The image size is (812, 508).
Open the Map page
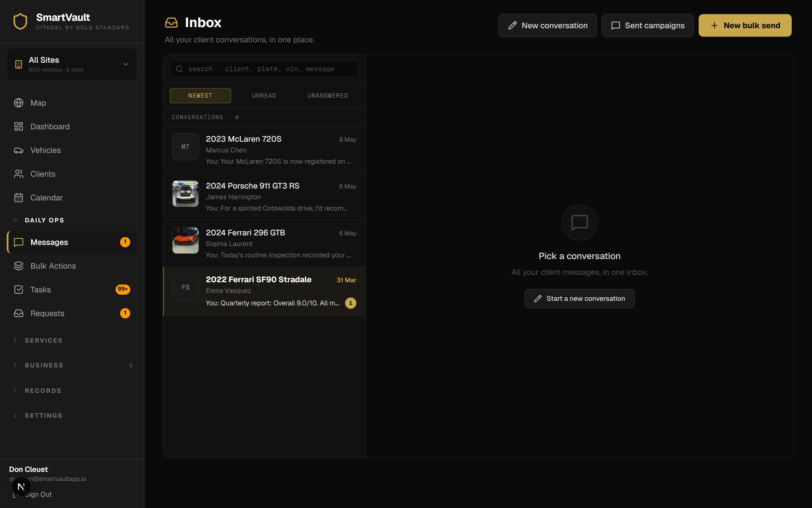tap(72, 103)
